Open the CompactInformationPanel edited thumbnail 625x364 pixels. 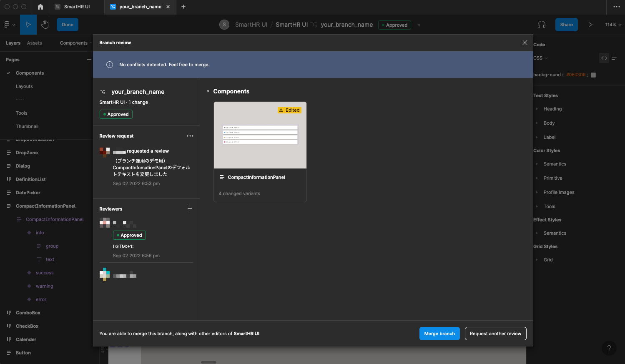[x=260, y=136]
